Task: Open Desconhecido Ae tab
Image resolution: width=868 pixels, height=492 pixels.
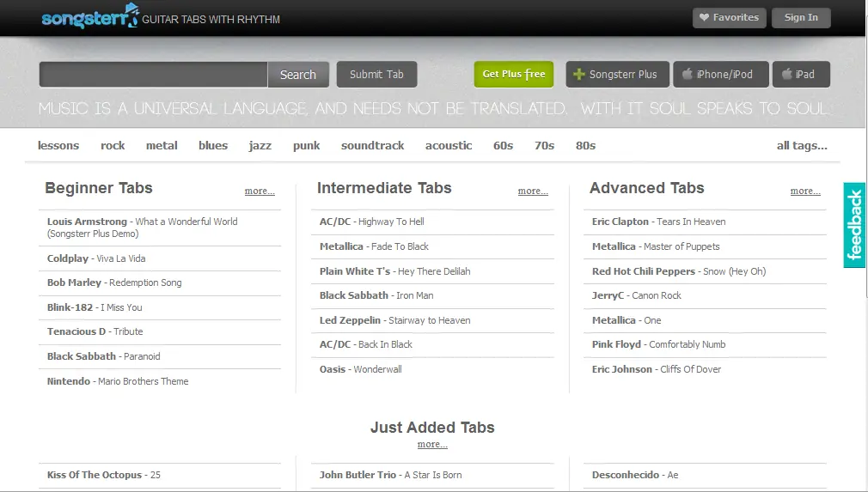Action: click(x=635, y=475)
